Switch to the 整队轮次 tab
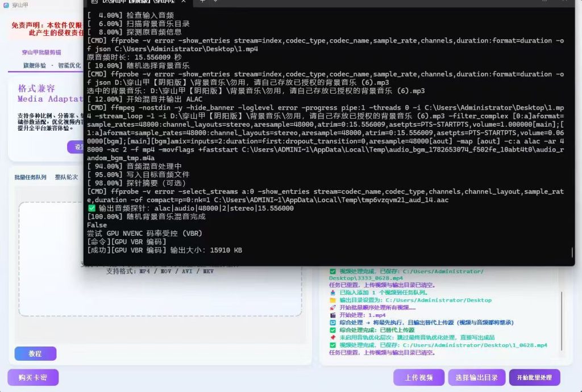Image resolution: width=582 pixels, height=392 pixels. coord(66,177)
